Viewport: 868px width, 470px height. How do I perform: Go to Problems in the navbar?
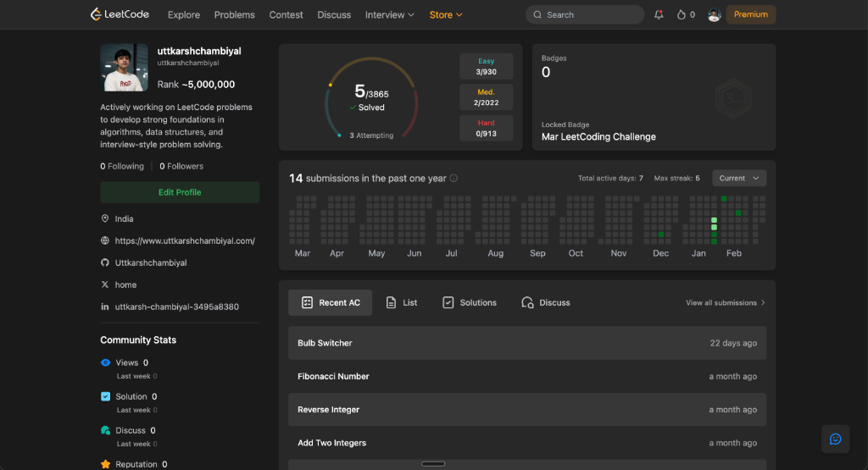click(235, 15)
